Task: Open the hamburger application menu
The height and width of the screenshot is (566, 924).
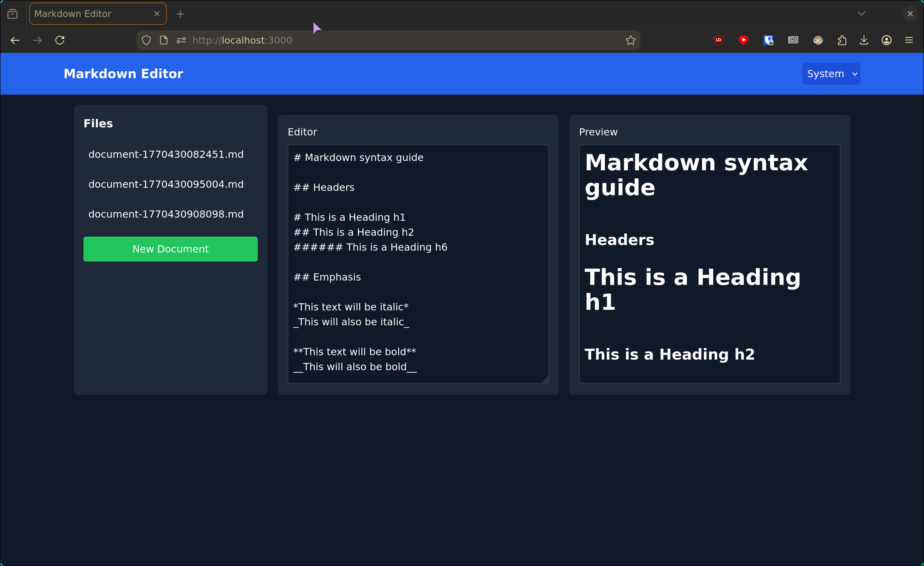Action: pos(909,40)
